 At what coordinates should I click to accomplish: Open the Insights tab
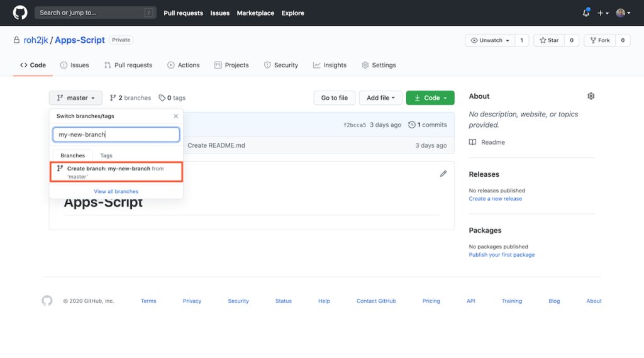click(330, 65)
